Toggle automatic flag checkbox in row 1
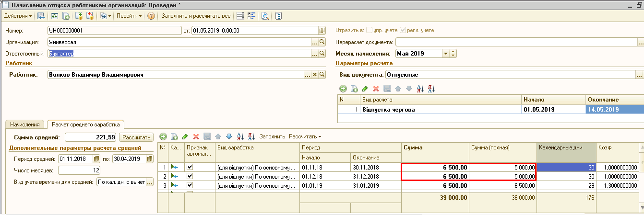This screenshot has width=644, height=215. [x=190, y=168]
